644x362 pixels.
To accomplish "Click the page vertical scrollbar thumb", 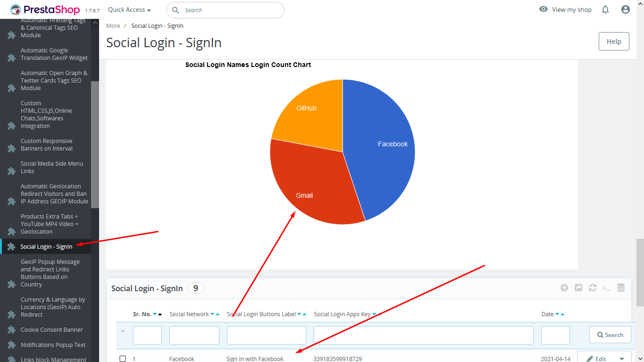I will pyautogui.click(x=640, y=273).
